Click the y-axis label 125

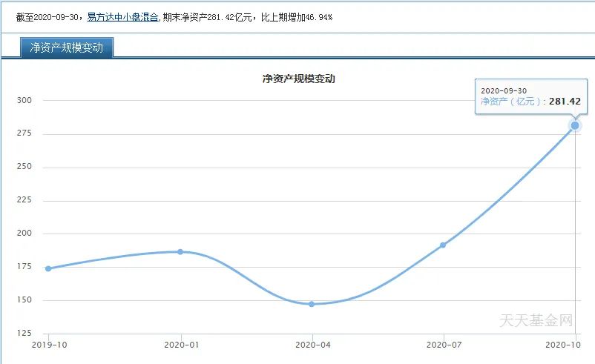point(24,334)
